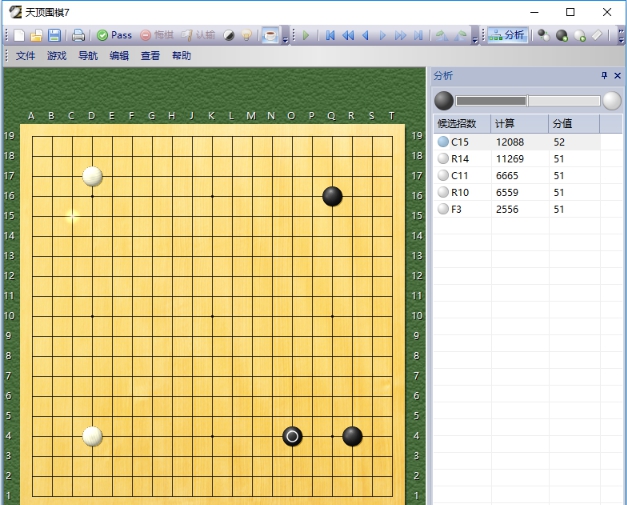
Task: Step forward one move
Action: tap(383, 36)
